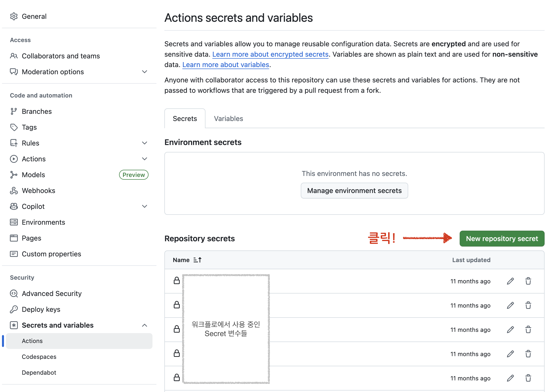Collapse Secrets and variables section
554x392 pixels.
coord(145,325)
